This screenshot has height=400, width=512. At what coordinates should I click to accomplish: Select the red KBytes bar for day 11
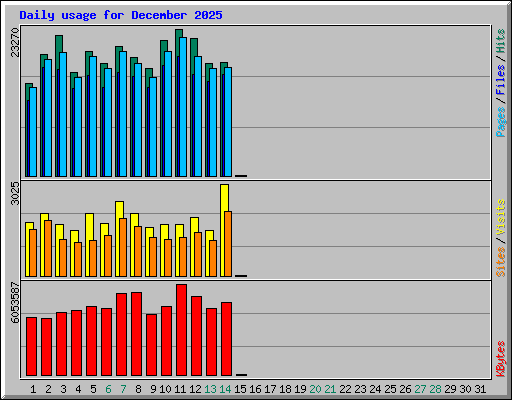pyautogui.click(x=181, y=330)
